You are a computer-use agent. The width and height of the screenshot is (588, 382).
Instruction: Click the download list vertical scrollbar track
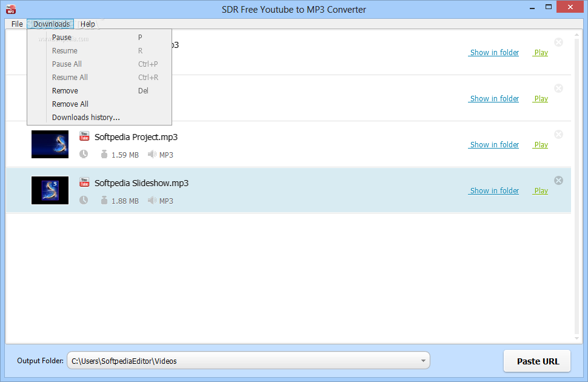(x=576, y=187)
